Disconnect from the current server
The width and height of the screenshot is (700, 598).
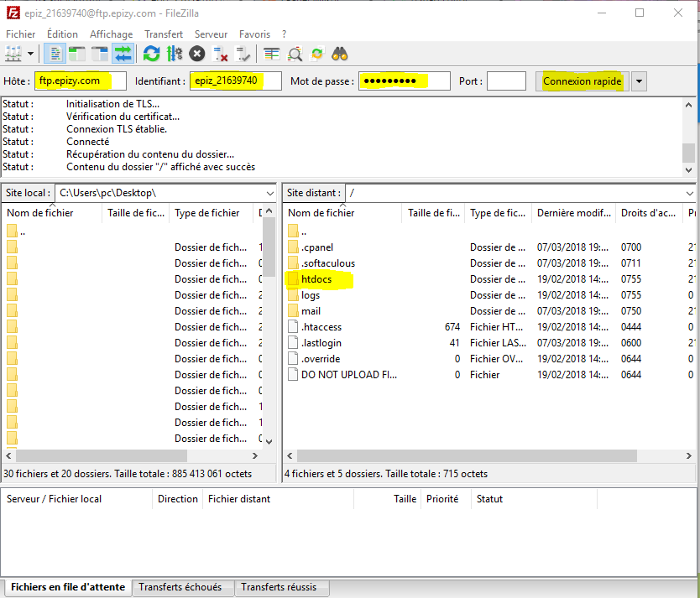click(x=220, y=54)
